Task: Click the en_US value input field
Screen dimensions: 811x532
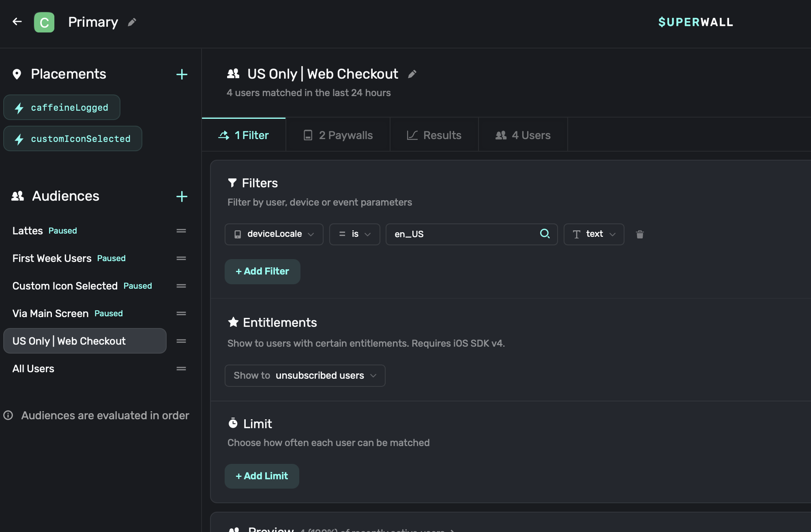Action: 462,234
